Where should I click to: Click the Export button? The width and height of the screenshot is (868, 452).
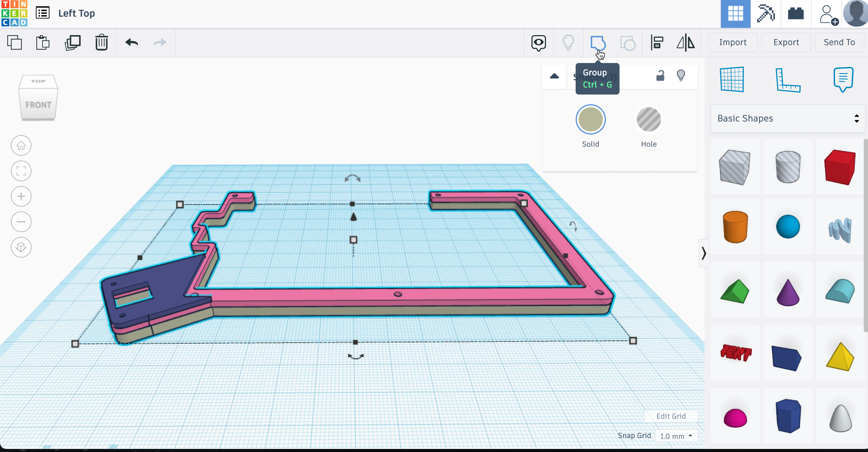[786, 42]
